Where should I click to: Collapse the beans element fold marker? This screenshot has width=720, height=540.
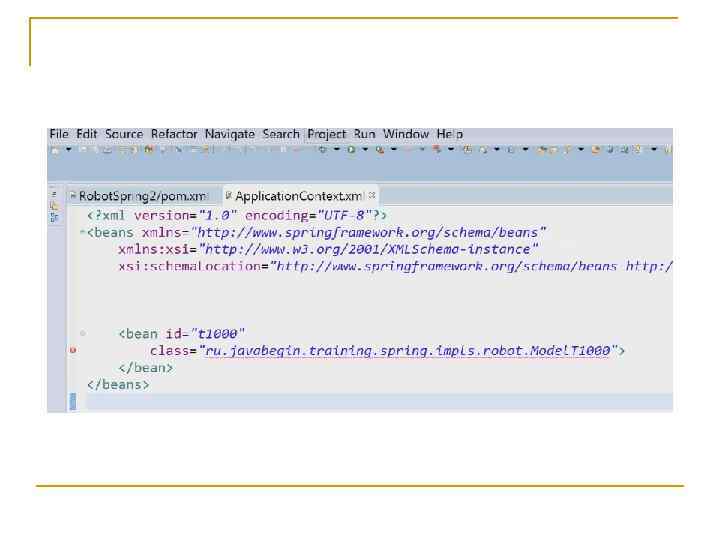[82, 232]
